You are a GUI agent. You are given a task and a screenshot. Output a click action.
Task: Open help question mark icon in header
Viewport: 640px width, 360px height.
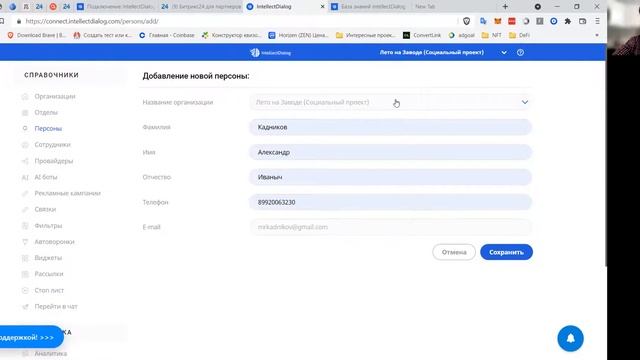tap(520, 52)
